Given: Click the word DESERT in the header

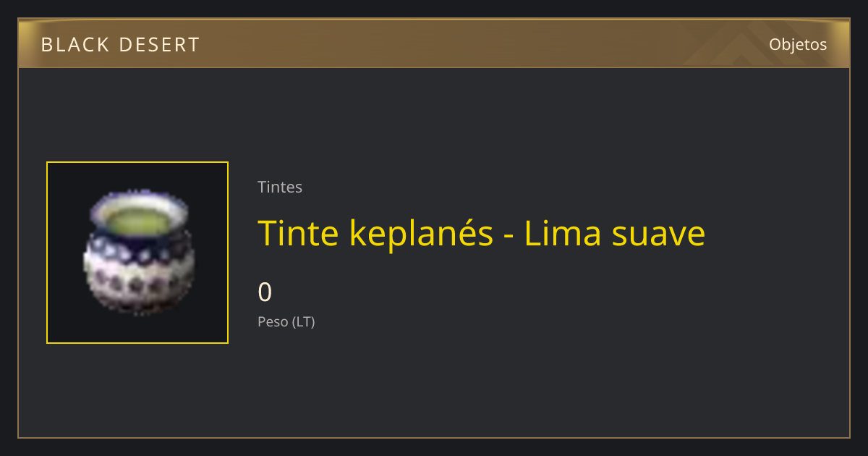Looking at the screenshot, I should click(x=158, y=45).
